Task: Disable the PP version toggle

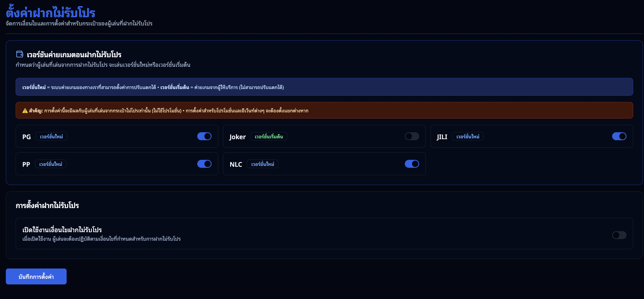Action: [204, 164]
